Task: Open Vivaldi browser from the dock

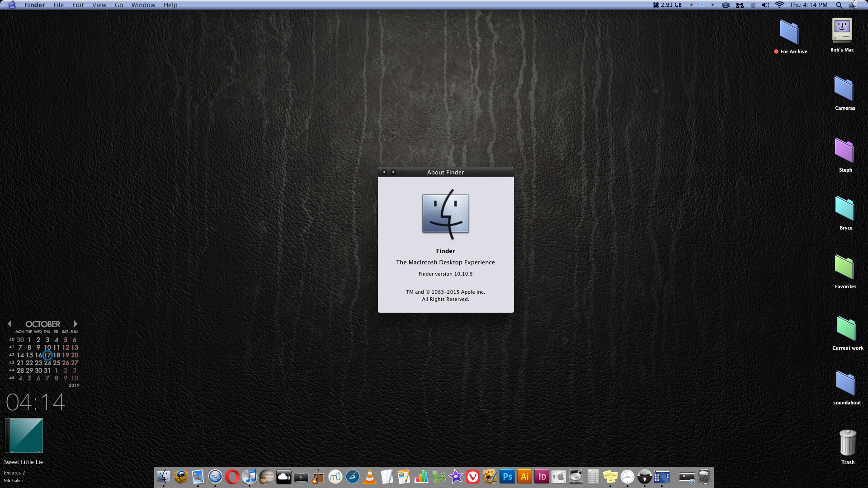Action: [x=472, y=477]
